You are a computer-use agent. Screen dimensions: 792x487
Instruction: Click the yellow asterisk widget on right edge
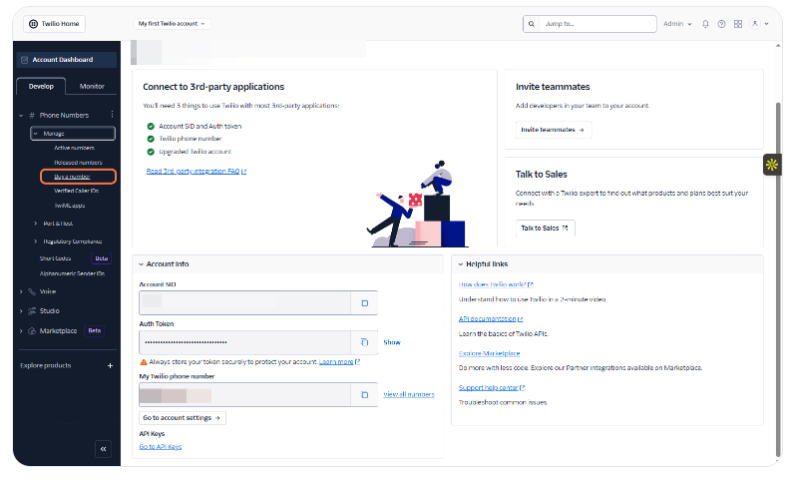point(772,165)
